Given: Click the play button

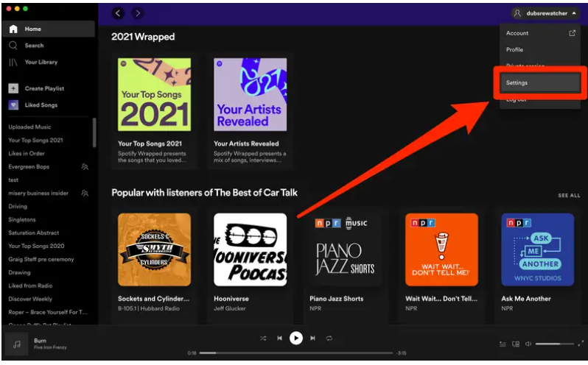Looking at the screenshot, I should pyautogui.click(x=296, y=338).
